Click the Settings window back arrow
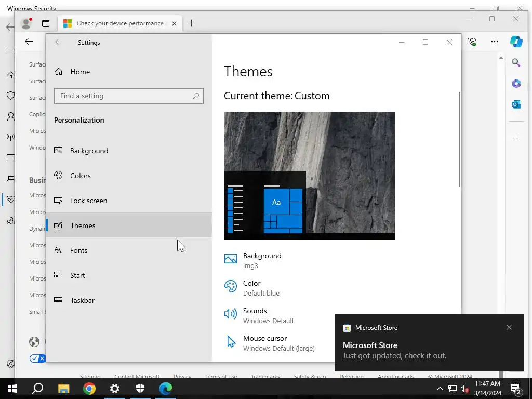This screenshot has height=399, width=532. 58,42
